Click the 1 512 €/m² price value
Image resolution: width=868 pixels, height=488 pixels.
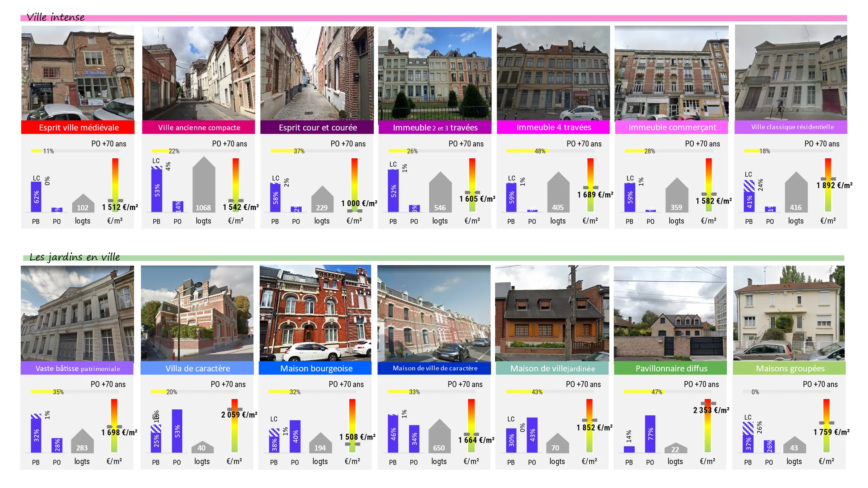120,207
